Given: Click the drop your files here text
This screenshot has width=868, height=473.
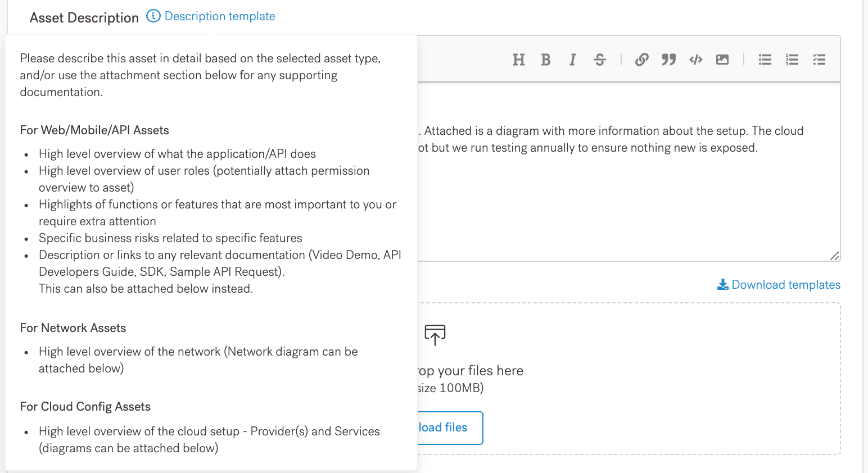Looking at the screenshot, I should coord(471,371).
